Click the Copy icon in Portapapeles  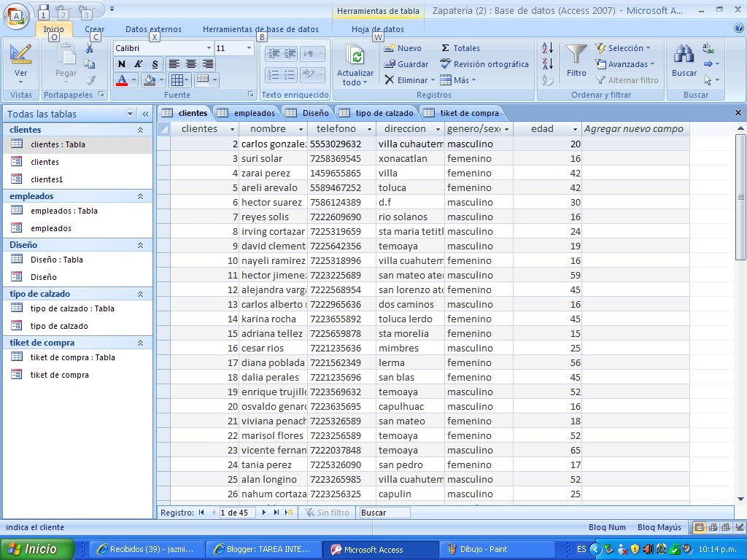[90, 64]
